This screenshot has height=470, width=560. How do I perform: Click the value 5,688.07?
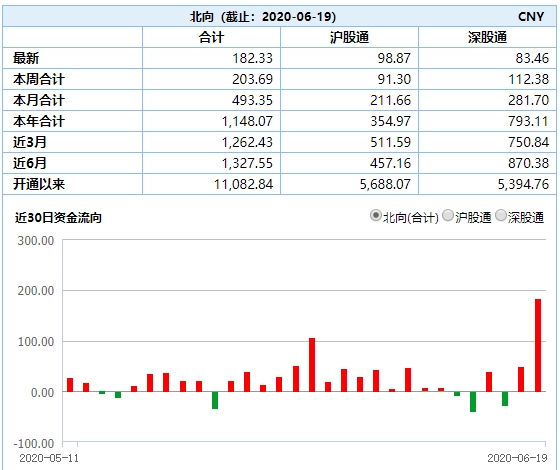click(385, 185)
